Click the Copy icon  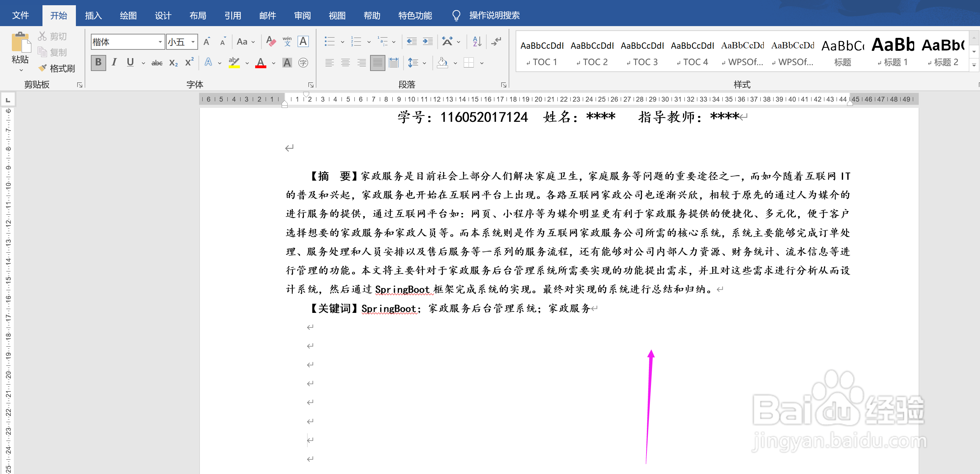pos(42,52)
